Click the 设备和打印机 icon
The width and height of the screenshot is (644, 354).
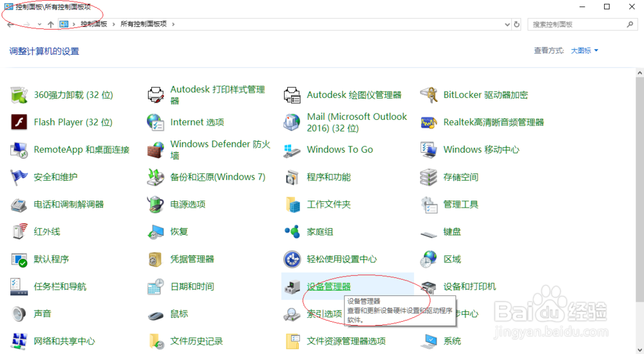[429, 286]
